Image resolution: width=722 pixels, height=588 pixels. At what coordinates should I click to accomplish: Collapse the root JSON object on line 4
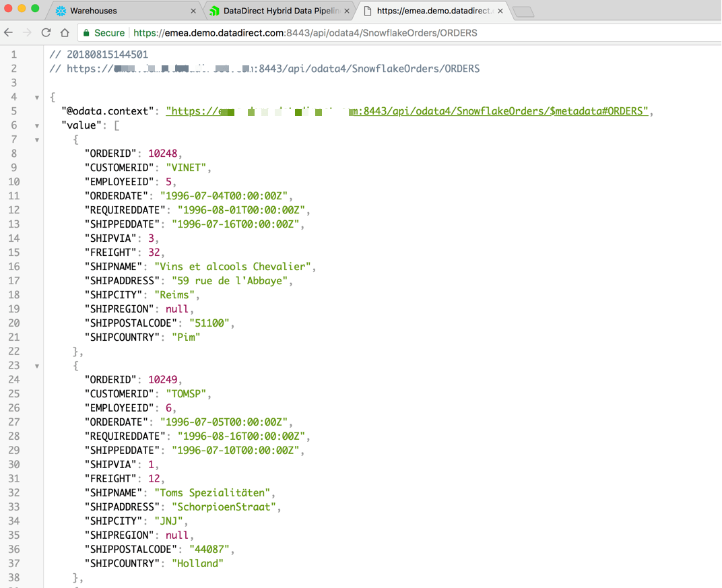click(37, 98)
